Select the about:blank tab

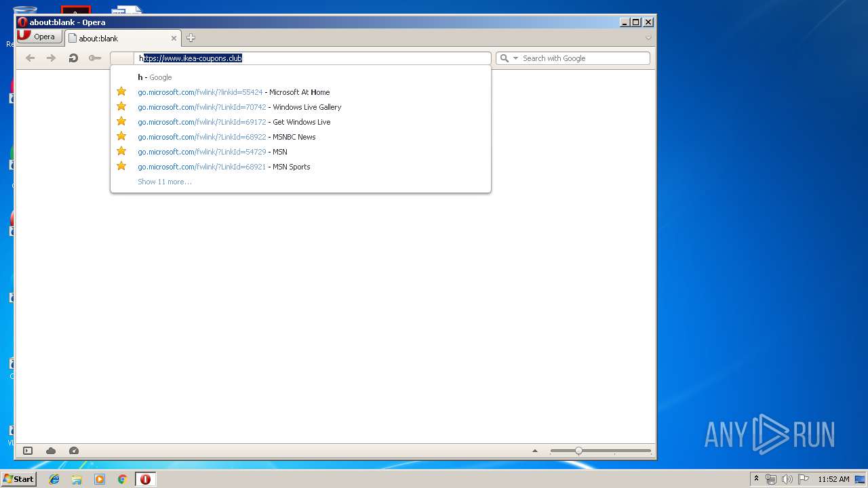pyautogui.click(x=122, y=39)
